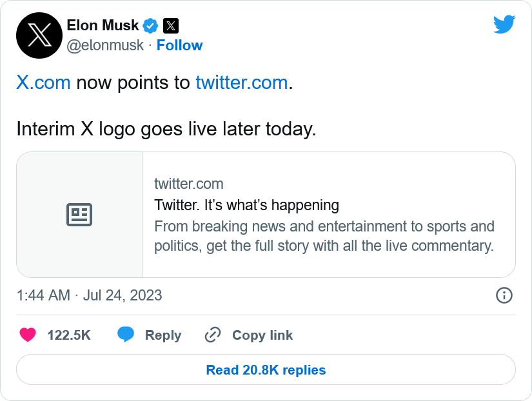
Task: Click the @elonmusk handle
Action: [105, 45]
